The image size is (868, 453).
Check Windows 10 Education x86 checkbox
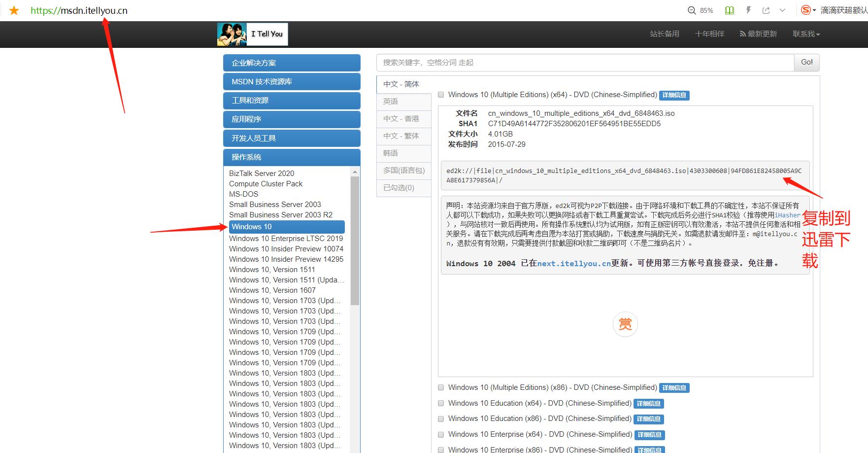click(441, 418)
